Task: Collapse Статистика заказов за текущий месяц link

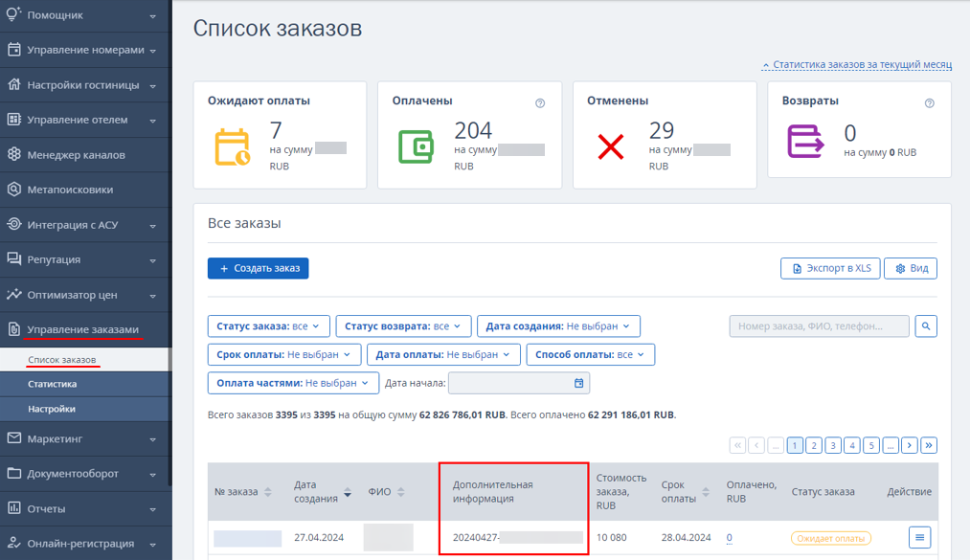Action: tap(857, 64)
